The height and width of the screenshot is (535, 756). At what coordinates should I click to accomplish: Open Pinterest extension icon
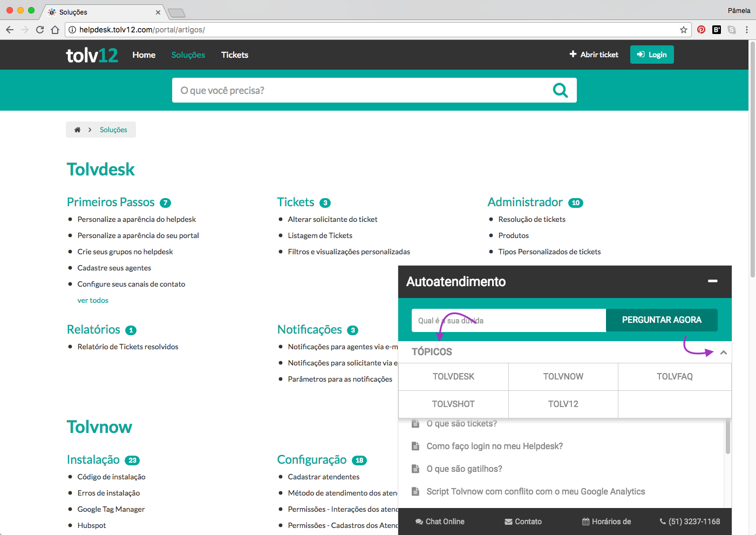coord(701,30)
